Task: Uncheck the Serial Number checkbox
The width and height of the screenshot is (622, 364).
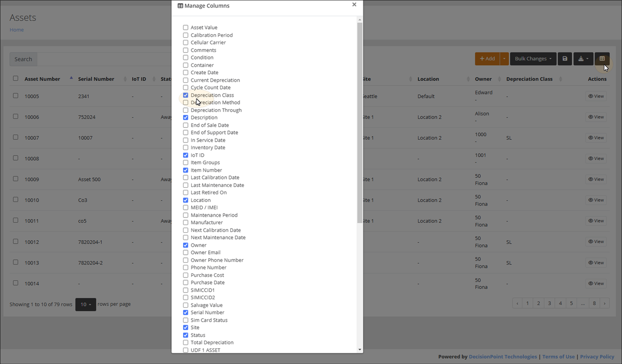Action: tap(186, 313)
